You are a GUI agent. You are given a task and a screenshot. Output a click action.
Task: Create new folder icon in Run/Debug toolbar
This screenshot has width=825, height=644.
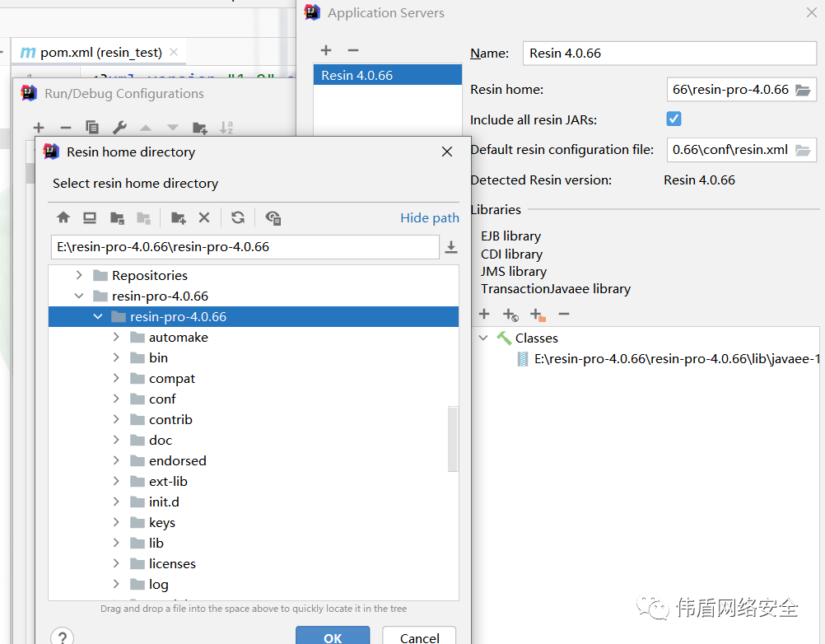click(200, 128)
